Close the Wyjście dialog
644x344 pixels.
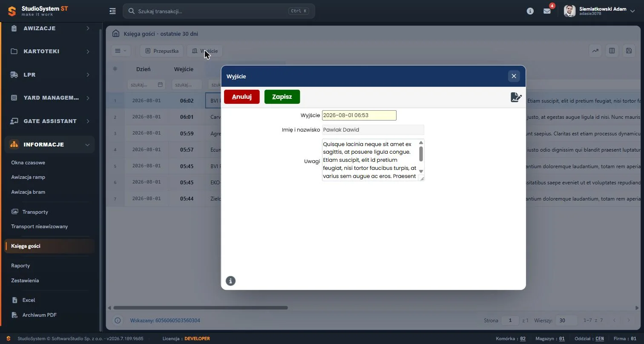(x=514, y=76)
